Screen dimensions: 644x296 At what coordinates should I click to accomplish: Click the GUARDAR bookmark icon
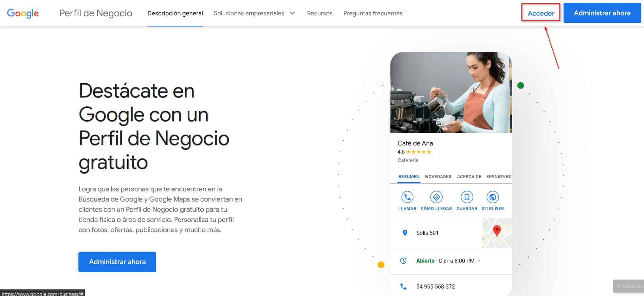coord(467,197)
